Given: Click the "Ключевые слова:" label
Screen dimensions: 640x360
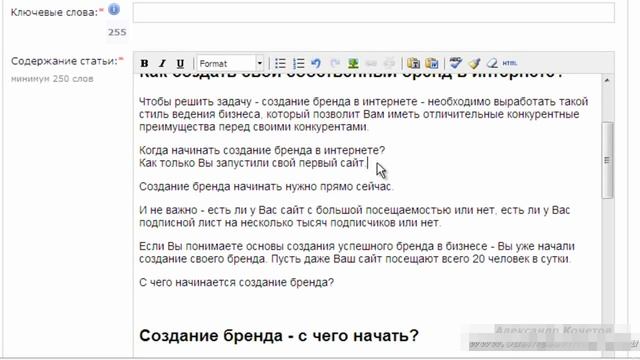Looking at the screenshot, I should 54,12.
